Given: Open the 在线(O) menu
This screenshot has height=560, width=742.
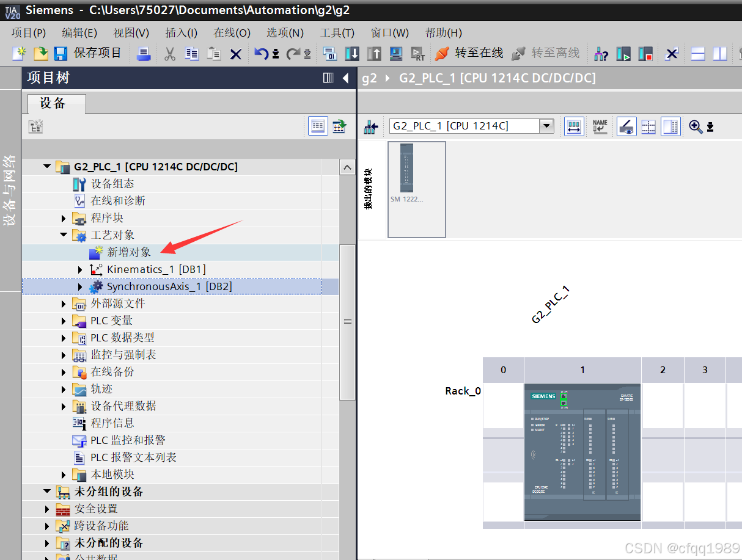Looking at the screenshot, I should (232, 33).
